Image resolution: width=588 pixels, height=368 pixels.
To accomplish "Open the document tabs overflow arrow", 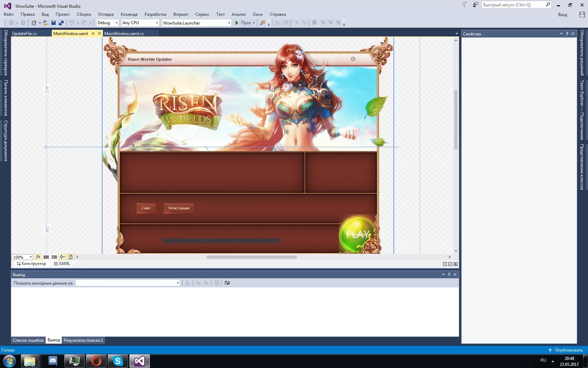I will [456, 34].
